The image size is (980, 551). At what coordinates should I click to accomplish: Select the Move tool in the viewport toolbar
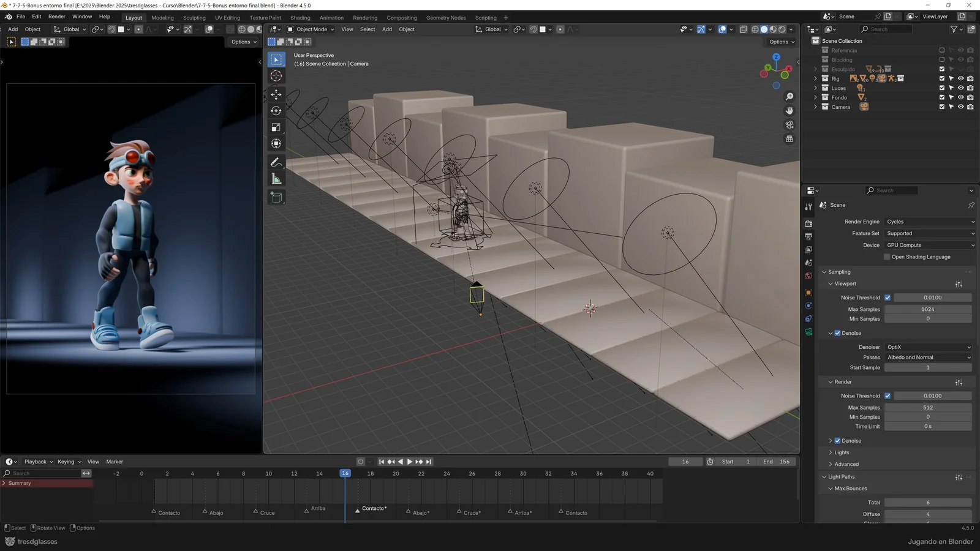tap(276, 95)
